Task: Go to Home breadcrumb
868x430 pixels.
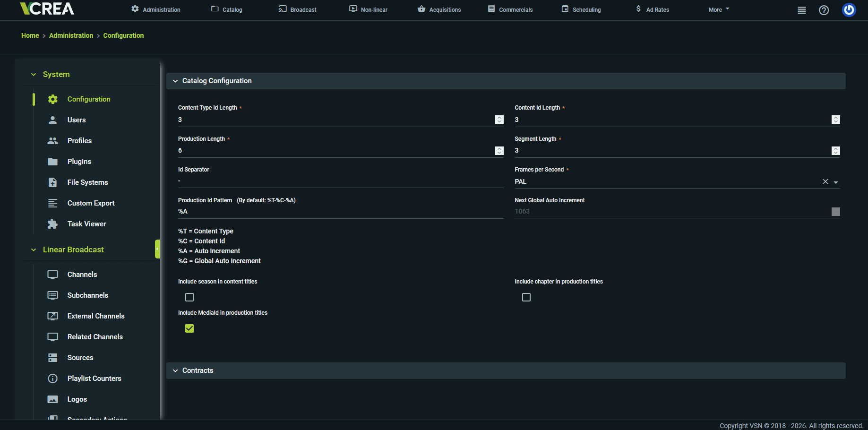Action: pos(30,35)
